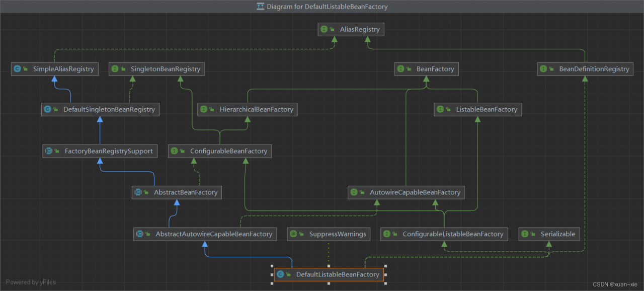Select the HierarchicalBeanFactory node
The height and width of the screenshot is (291, 644).
tap(256, 109)
